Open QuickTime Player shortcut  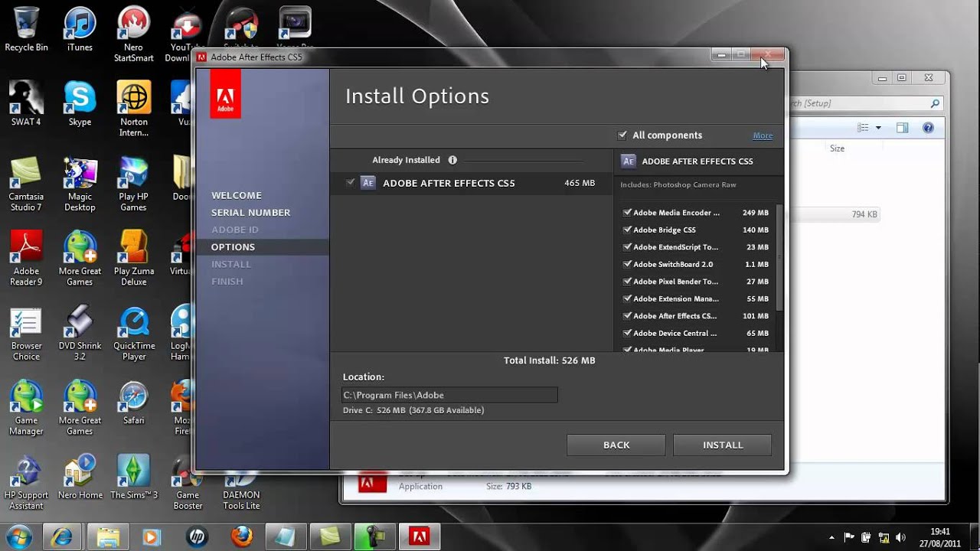click(133, 333)
